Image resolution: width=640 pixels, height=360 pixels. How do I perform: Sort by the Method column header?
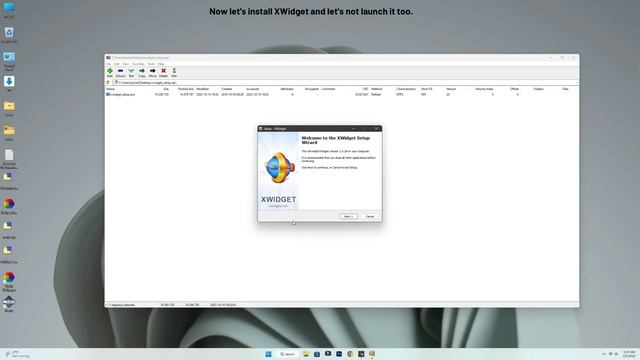click(377, 89)
